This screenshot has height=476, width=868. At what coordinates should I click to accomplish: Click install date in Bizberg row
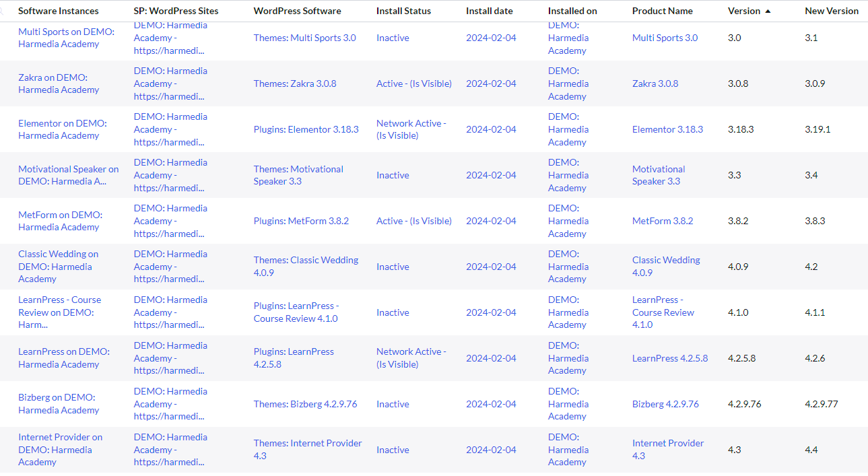(x=491, y=404)
